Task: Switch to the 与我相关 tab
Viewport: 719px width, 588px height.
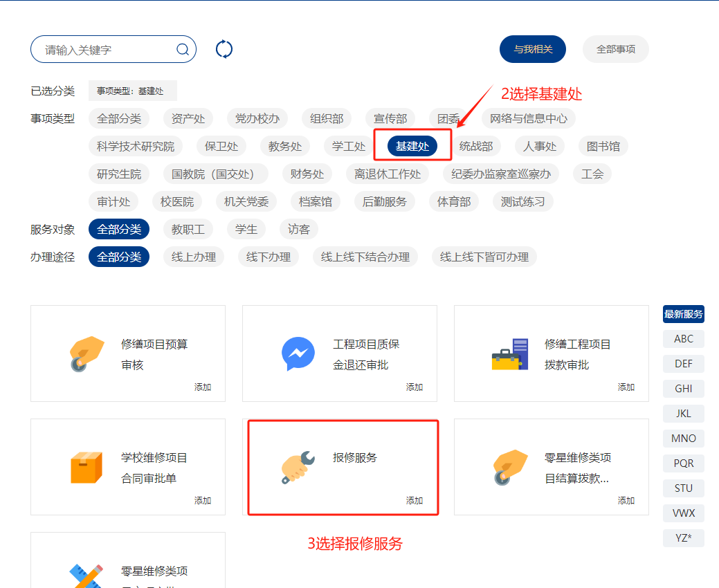Action: (533, 49)
